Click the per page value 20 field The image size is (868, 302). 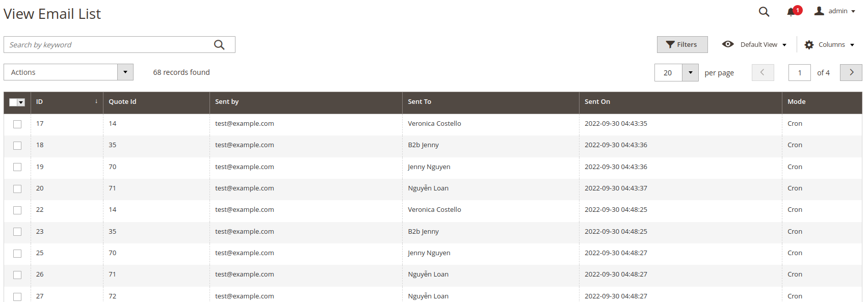tap(668, 72)
